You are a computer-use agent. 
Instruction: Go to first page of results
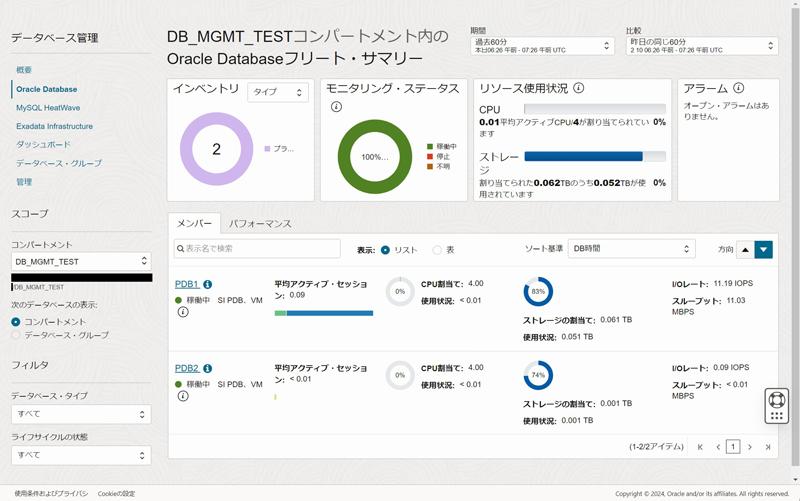pyautogui.click(x=700, y=447)
